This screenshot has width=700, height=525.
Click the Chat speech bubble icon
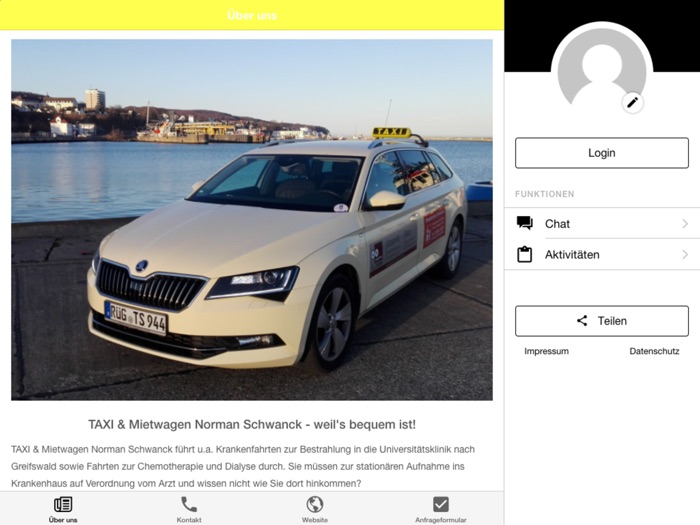[x=525, y=223]
